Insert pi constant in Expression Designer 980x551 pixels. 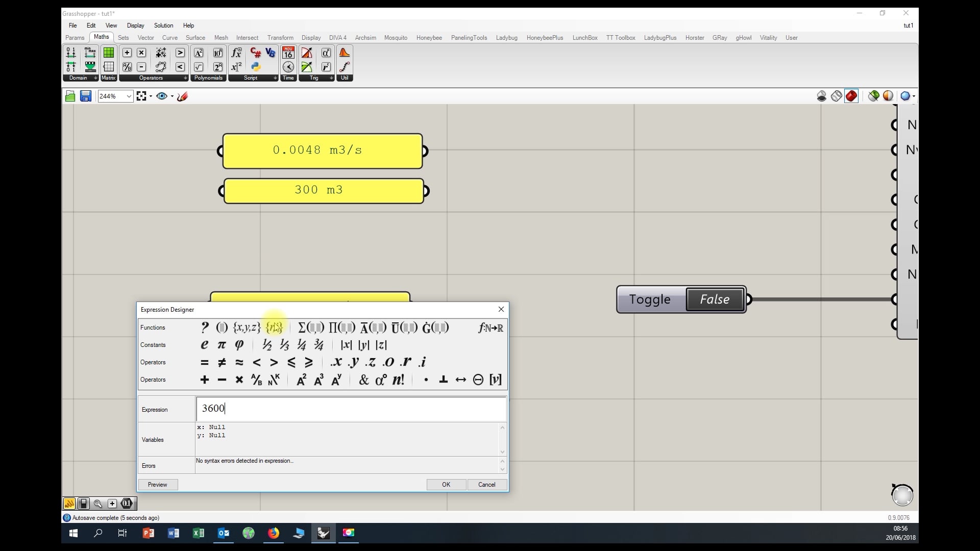point(222,345)
